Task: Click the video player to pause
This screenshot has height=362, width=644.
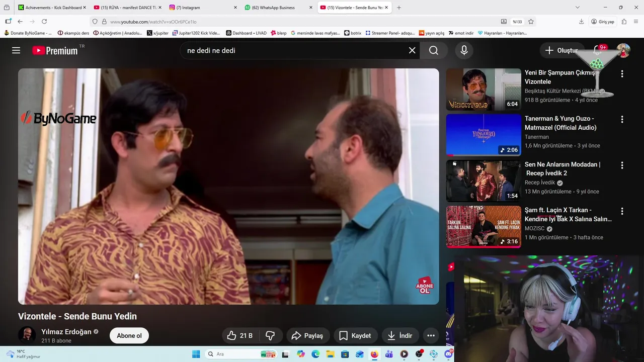Action: [x=228, y=187]
